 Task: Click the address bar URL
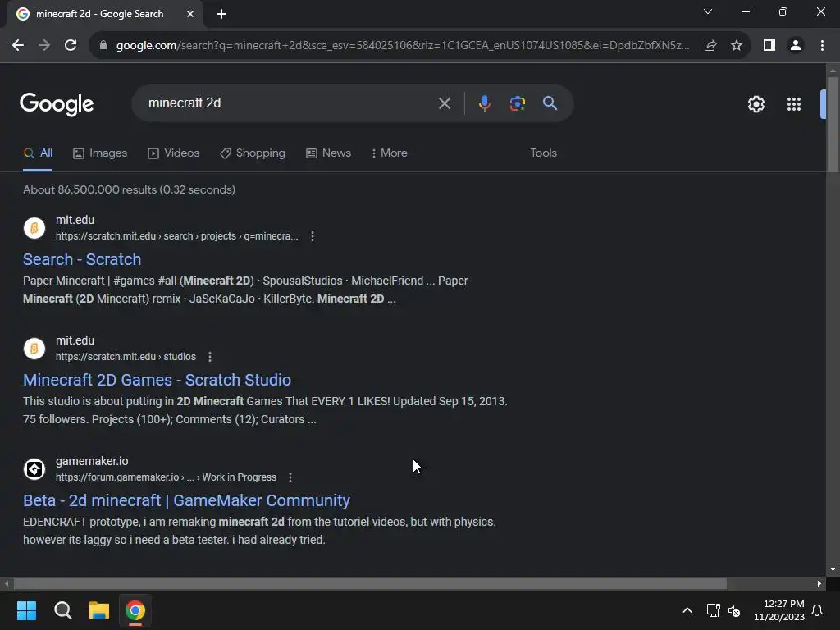point(403,46)
